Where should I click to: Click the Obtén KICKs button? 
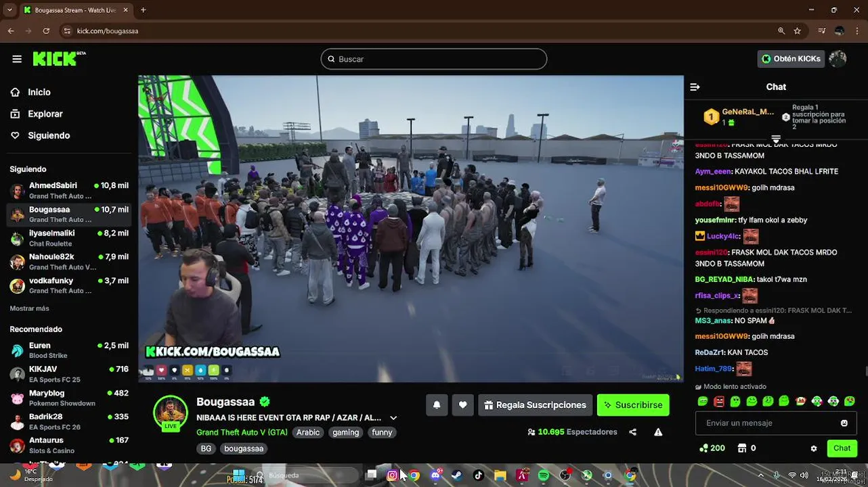coord(791,59)
